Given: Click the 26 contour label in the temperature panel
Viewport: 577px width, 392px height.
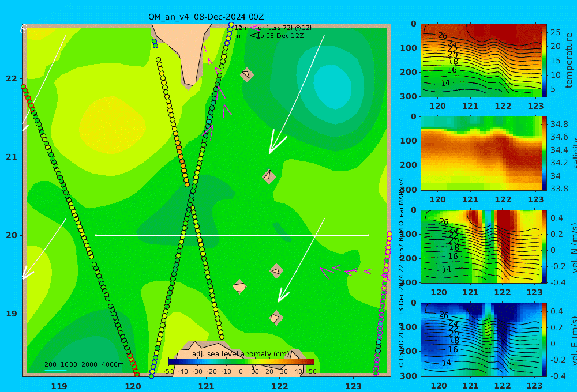Looking at the screenshot, I should [443, 36].
